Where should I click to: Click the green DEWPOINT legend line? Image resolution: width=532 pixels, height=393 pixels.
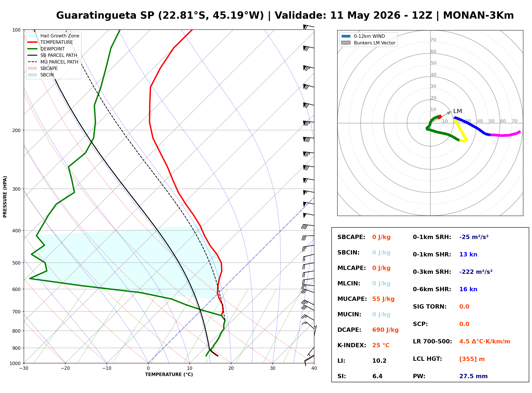pyautogui.click(x=32, y=49)
